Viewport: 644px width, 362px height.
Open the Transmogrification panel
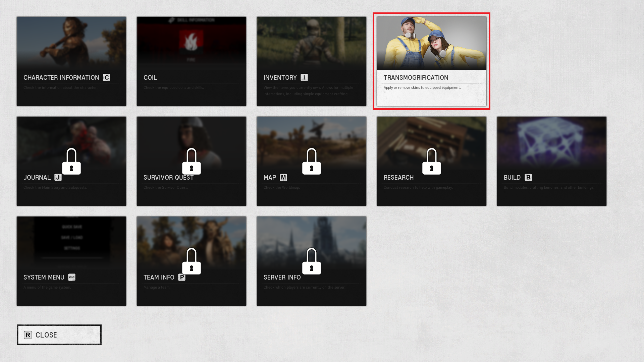pos(431,61)
